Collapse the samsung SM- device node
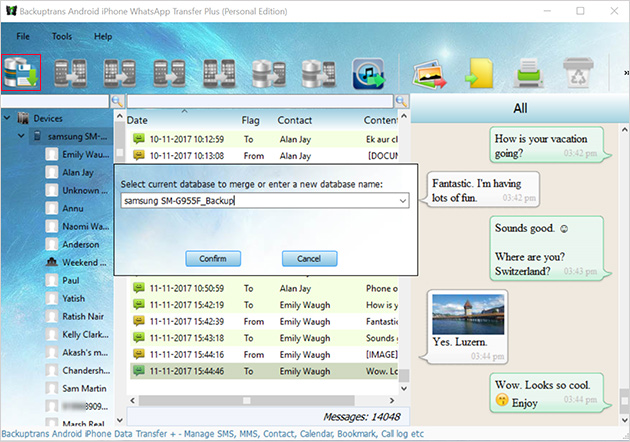This screenshot has height=442, width=630. tap(21, 136)
